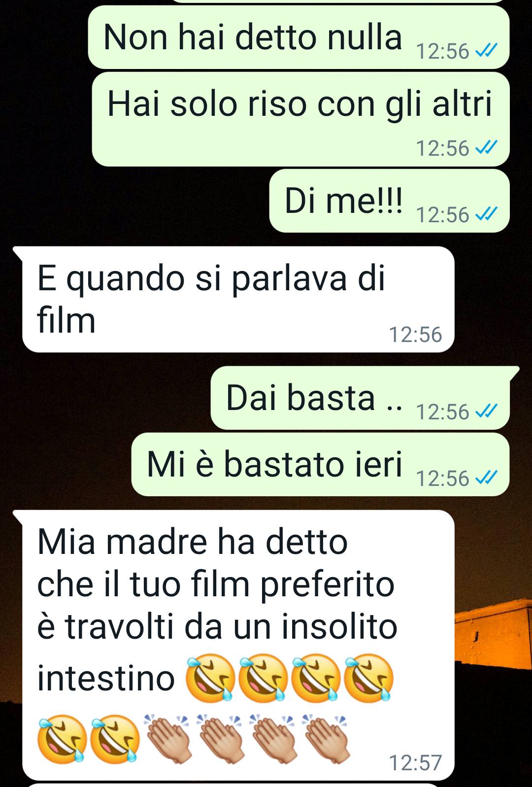Select the 'Di me!!!' message bubble
The height and width of the screenshot is (787, 532).
coord(389,201)
